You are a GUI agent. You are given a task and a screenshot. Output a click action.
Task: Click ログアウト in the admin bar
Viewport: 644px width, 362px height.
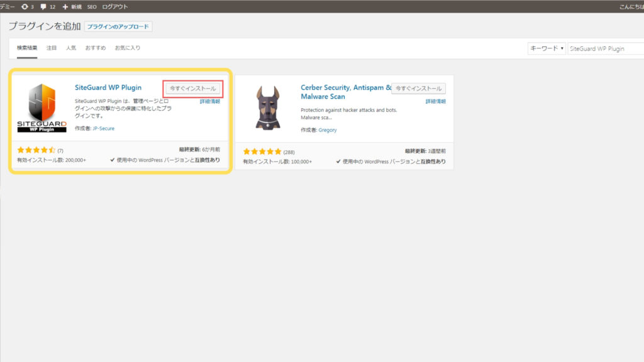(115, 6)
